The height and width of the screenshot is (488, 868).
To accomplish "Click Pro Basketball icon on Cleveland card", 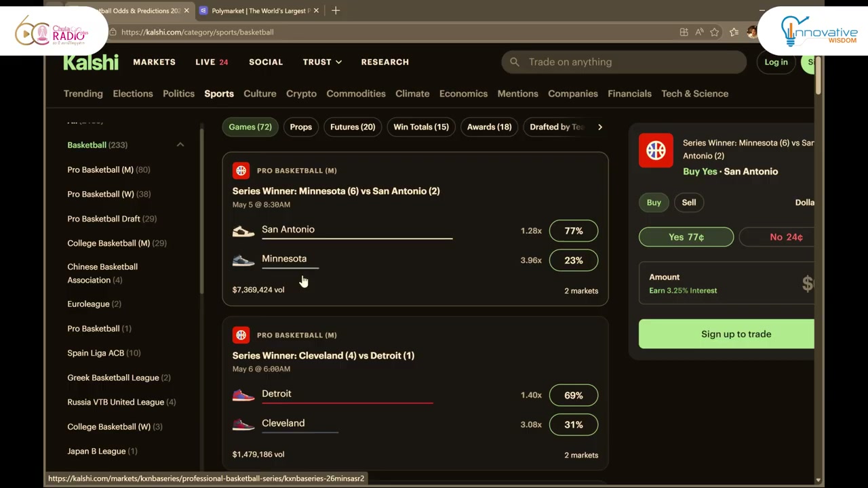I will coord(241,335).
